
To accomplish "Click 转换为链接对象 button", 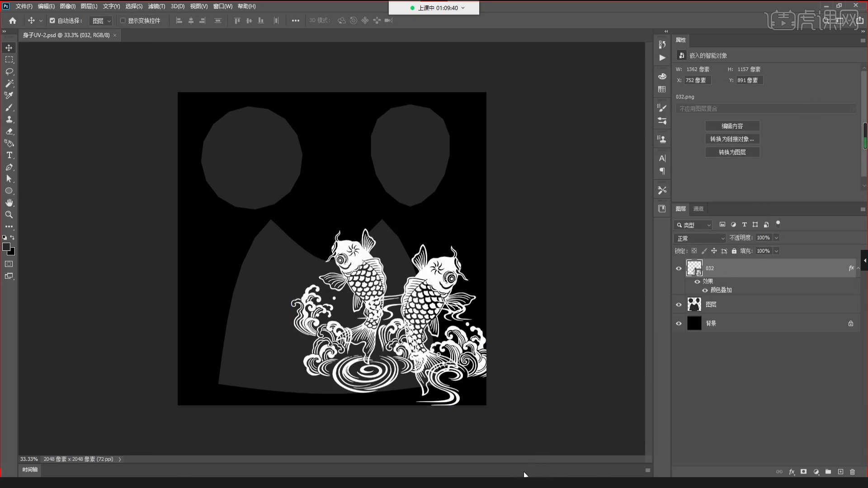I will point(732,139).
